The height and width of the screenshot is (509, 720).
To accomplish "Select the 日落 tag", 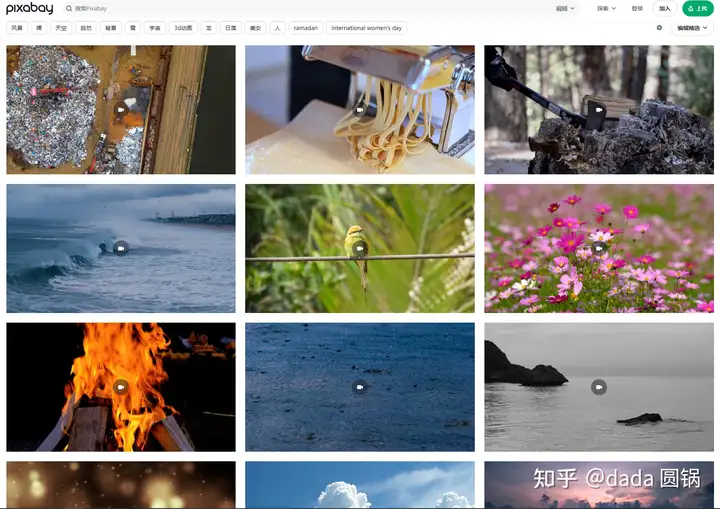I will point(231,28).
